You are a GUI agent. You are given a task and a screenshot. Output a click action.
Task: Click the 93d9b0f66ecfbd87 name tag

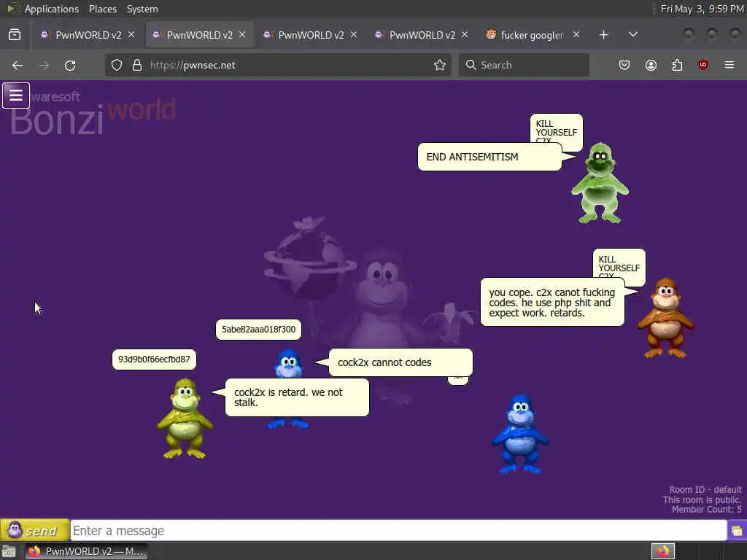[154, 359]
